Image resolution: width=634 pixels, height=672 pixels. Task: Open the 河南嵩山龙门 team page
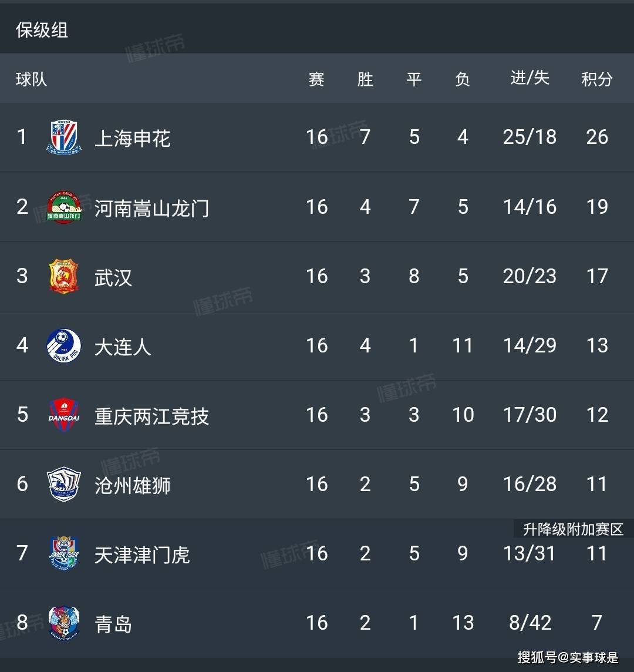click(x=151, y=209)
